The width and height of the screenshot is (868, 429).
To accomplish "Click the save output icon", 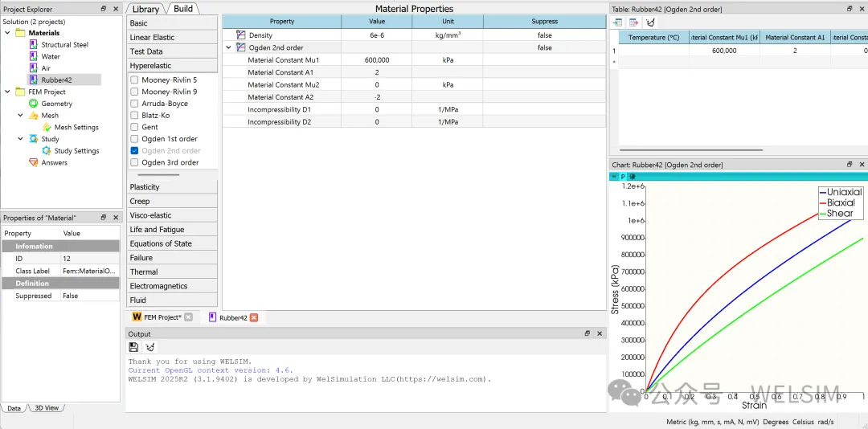I will [x=133, y=347].
